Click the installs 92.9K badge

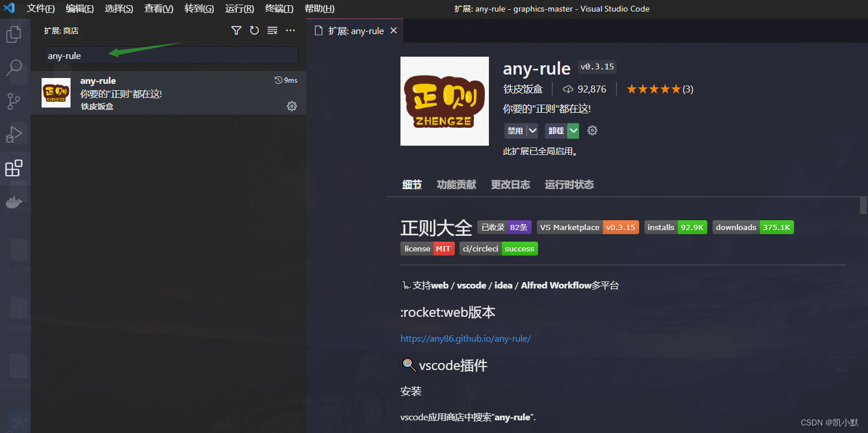(676, 227)
